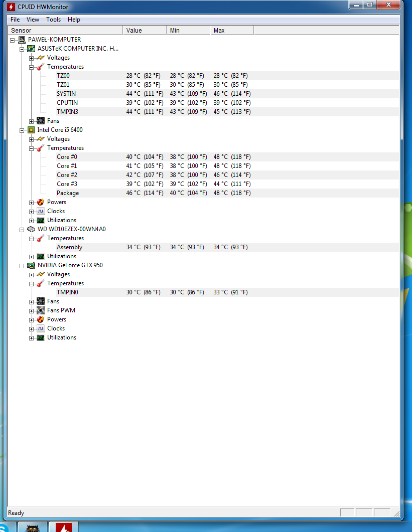Collapse the motherboard Temperatures node
Viewport: 412px width, 532px height.
[x=31, y=67]
